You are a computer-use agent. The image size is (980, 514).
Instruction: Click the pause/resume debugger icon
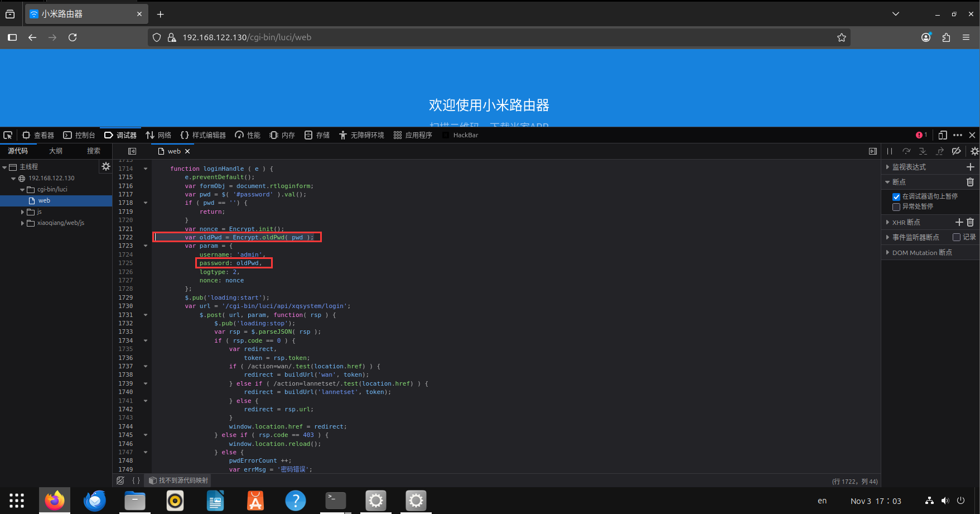click(890, 151)
